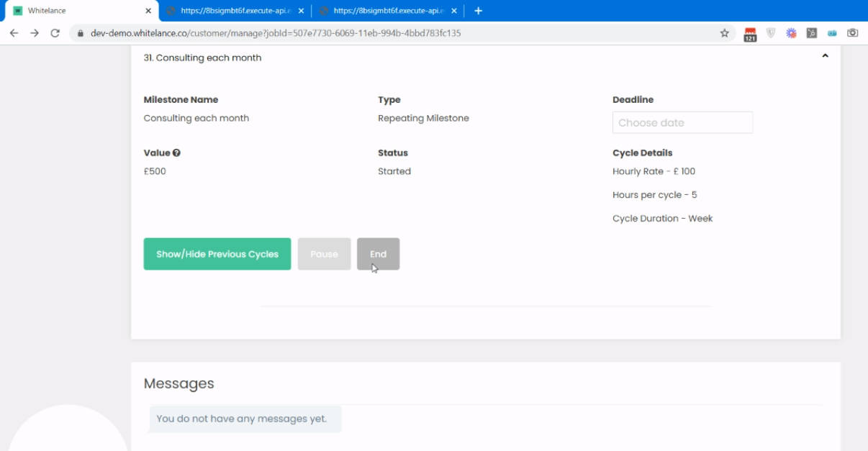Click the 'Hourly Rate - £ 100' text
This screenshot has width=868, height=451.
[654, 171]
